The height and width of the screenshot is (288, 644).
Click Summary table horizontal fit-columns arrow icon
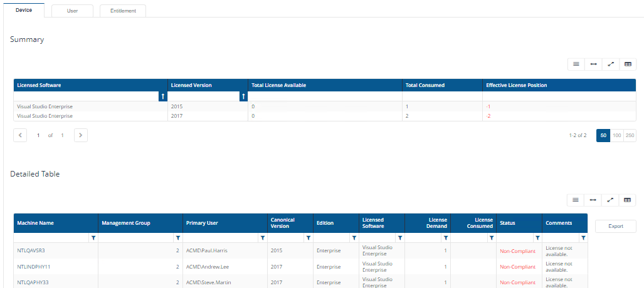click(593, 64)
